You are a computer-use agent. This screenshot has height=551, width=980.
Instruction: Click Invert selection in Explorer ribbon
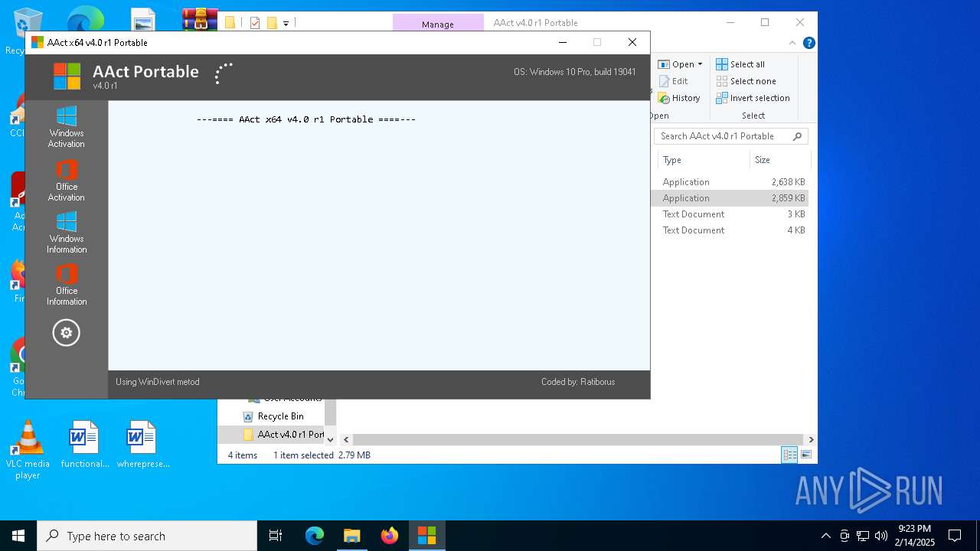point(753,98)
